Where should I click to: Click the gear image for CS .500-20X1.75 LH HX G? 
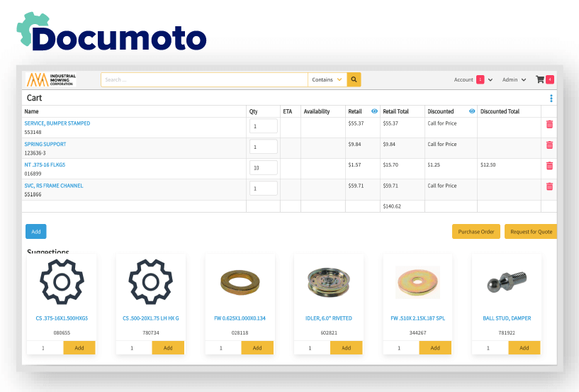click(x=151, y=282)
